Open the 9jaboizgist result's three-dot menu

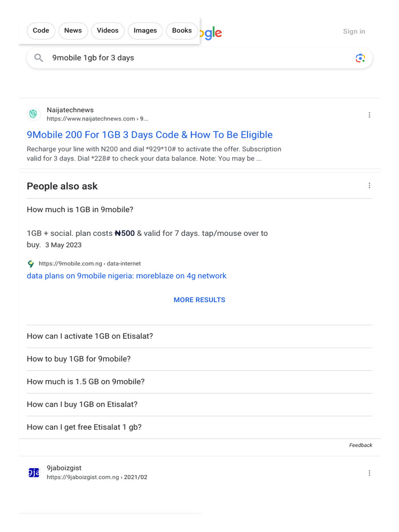tap(369, 473)
